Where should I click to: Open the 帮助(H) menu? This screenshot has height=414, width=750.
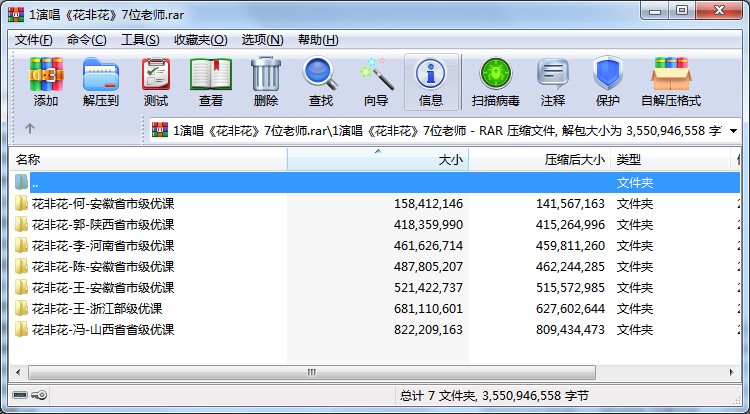pos(318,40)
